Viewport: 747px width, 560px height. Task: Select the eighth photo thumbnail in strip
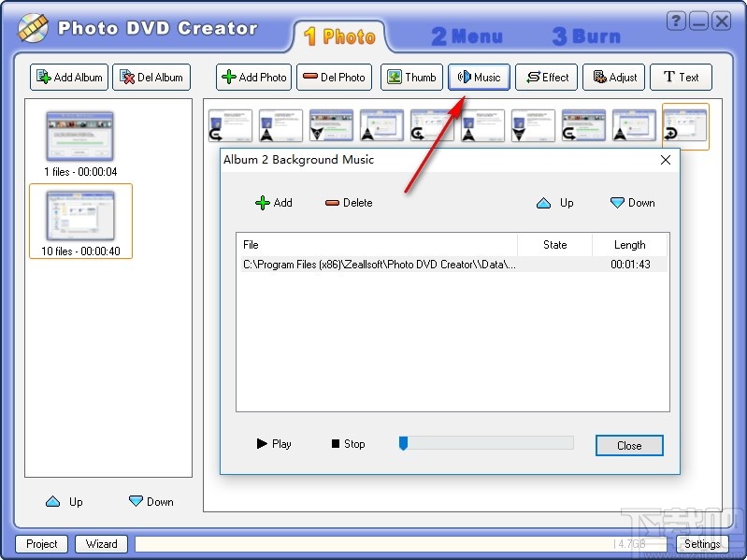coord(583,125)
